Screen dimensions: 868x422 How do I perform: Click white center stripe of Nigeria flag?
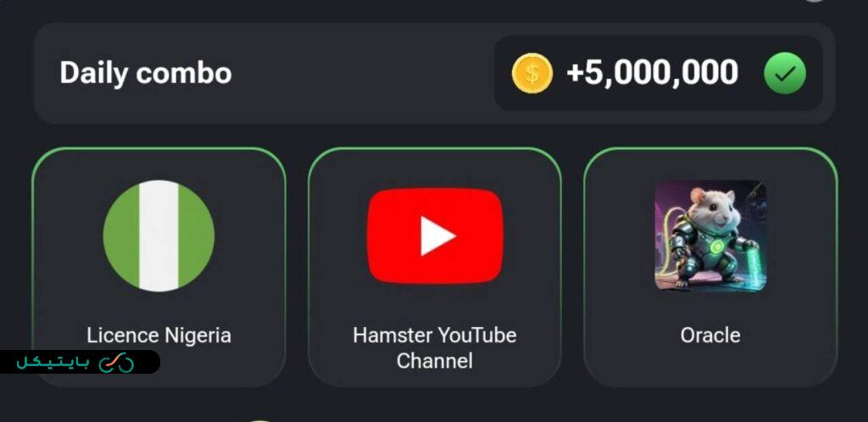click(159, 236)
